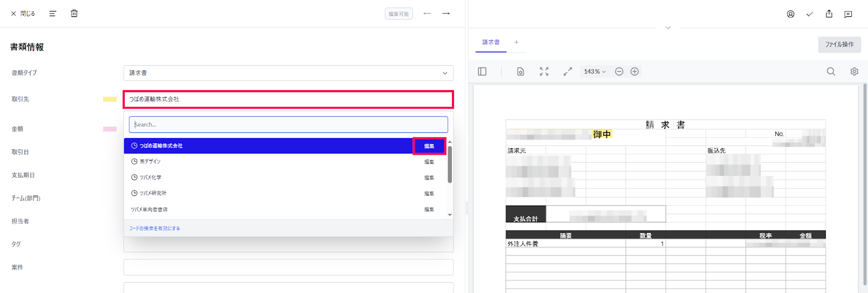Image resolution: width=868 pixels, height=293 pixels.
Task: Open the ファイル操作 button
Action: point(839,44)
